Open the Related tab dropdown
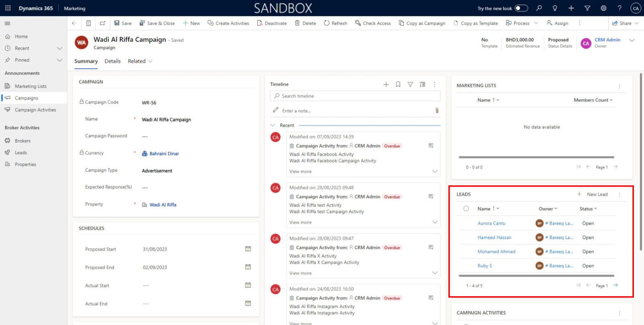644x325 pixels. tap(140, 61)
